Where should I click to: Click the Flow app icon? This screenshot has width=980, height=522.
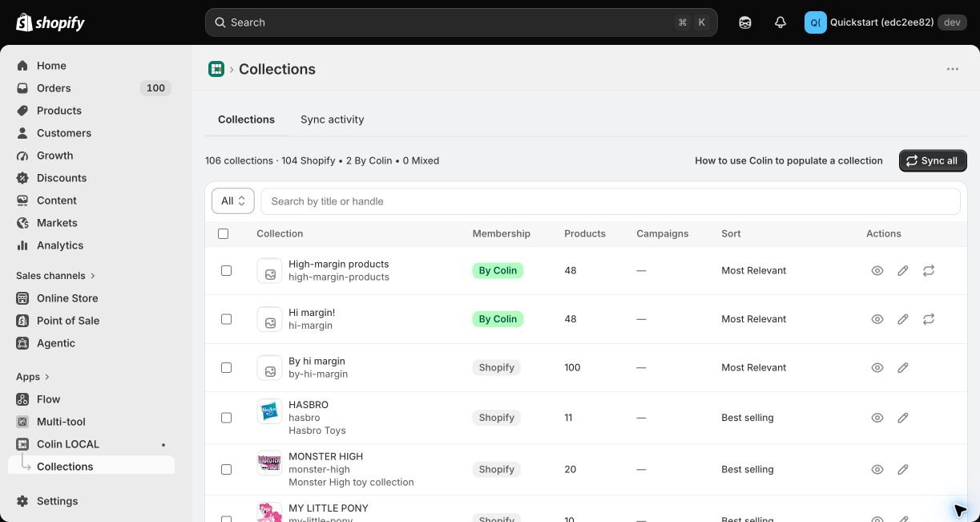(22, 399)
